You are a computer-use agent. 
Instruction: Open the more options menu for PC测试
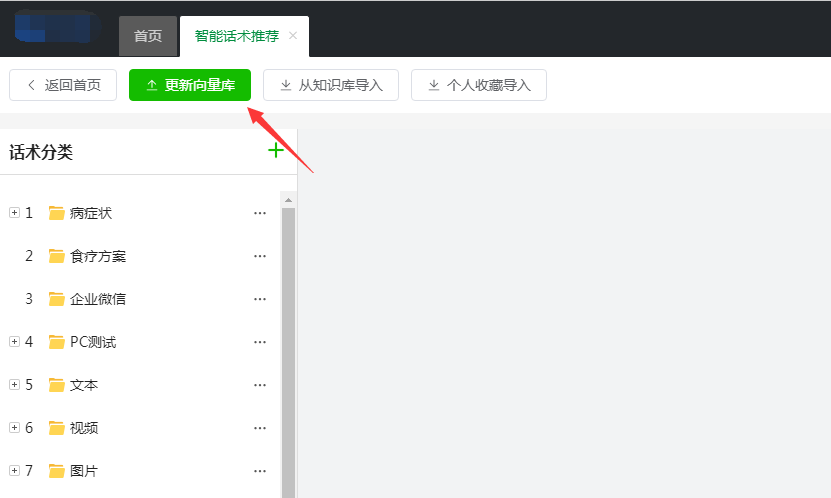[x=260, y=342]
